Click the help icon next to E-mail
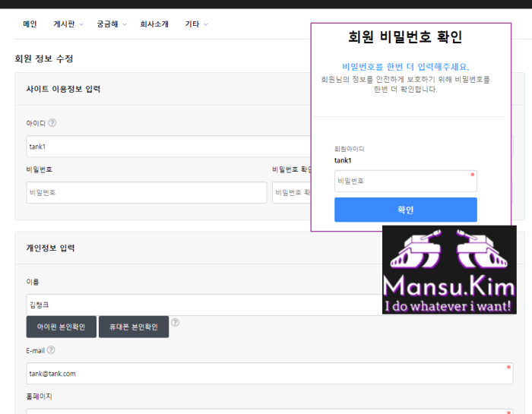 pos(51,350)
